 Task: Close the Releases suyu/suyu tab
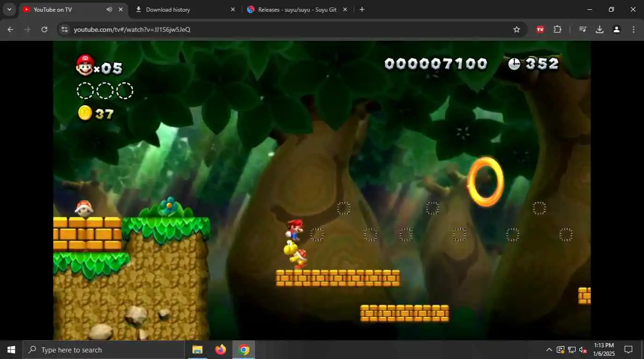345,9
